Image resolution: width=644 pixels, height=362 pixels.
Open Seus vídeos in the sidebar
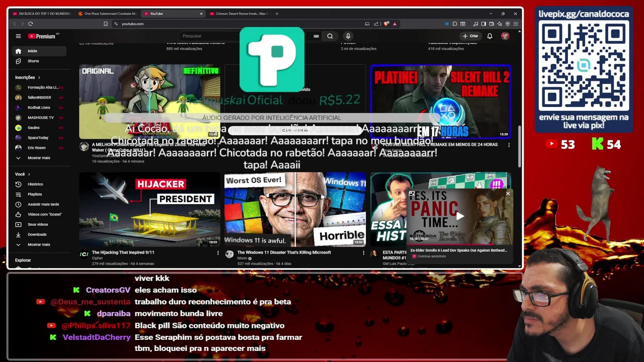[39, 224]
